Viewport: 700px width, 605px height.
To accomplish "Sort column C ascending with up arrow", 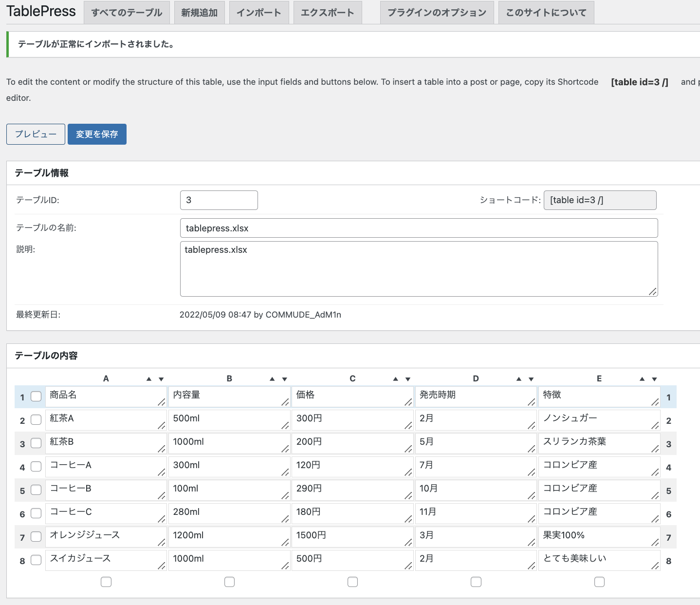I will pos(396,379).
